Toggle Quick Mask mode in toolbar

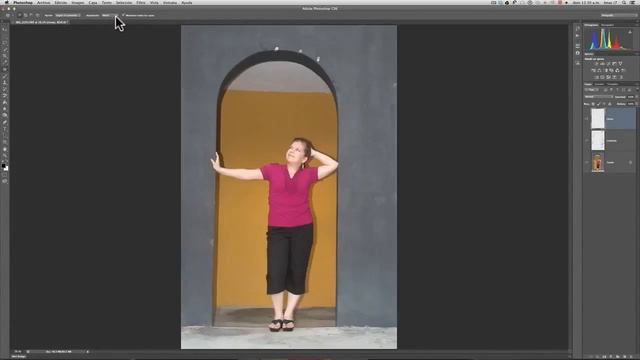click(x=5, y=175)
